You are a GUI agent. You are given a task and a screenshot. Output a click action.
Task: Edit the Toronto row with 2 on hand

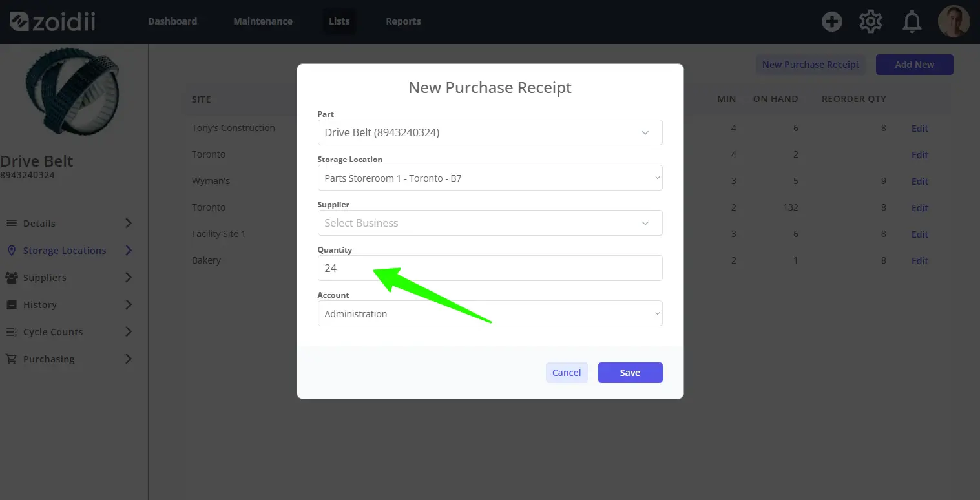pyautogui.click(x=919, y=155)
